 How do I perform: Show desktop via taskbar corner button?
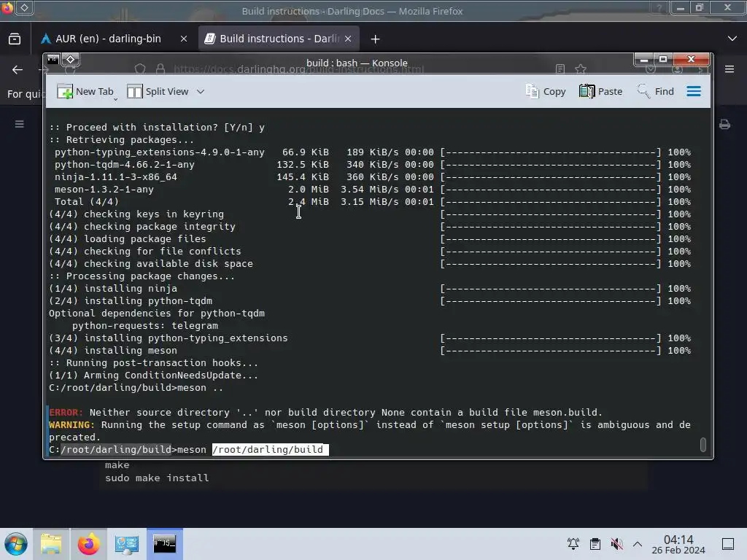pyautogui.click(x=728, y=544)
